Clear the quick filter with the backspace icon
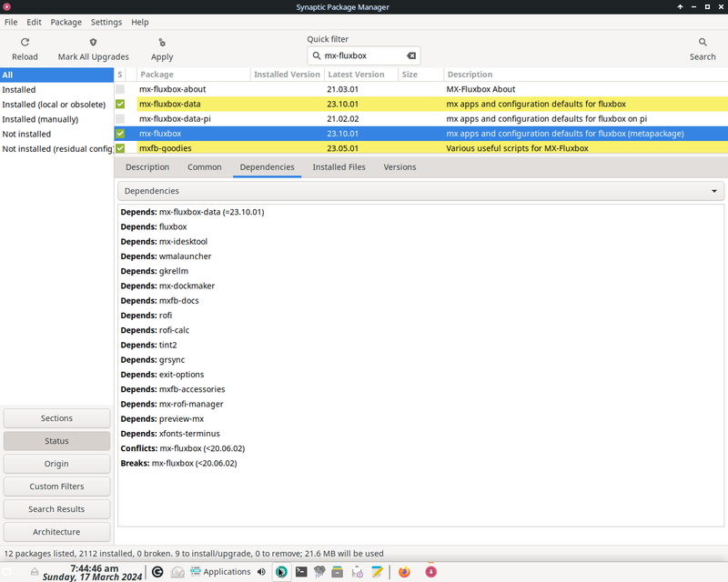The height and width of the screenshot is (582, 728). coord(411,55)
